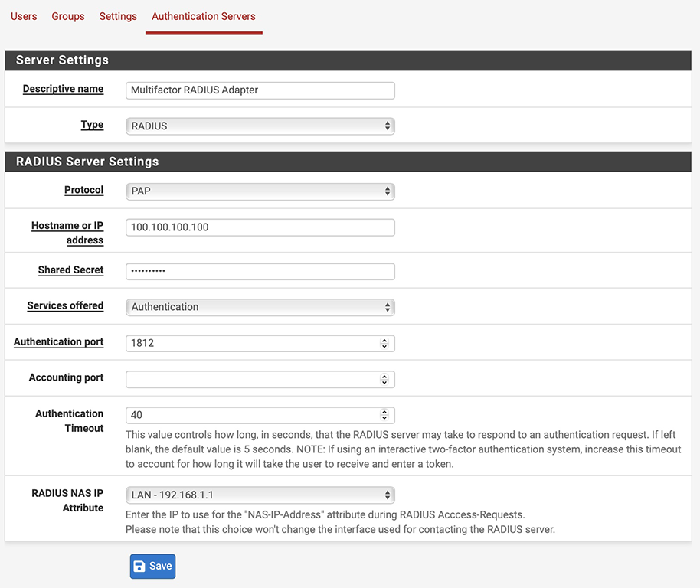This screenshot has height=588, width=700.
Task: Open the Services offered dropdown
Action: [260, 307]
